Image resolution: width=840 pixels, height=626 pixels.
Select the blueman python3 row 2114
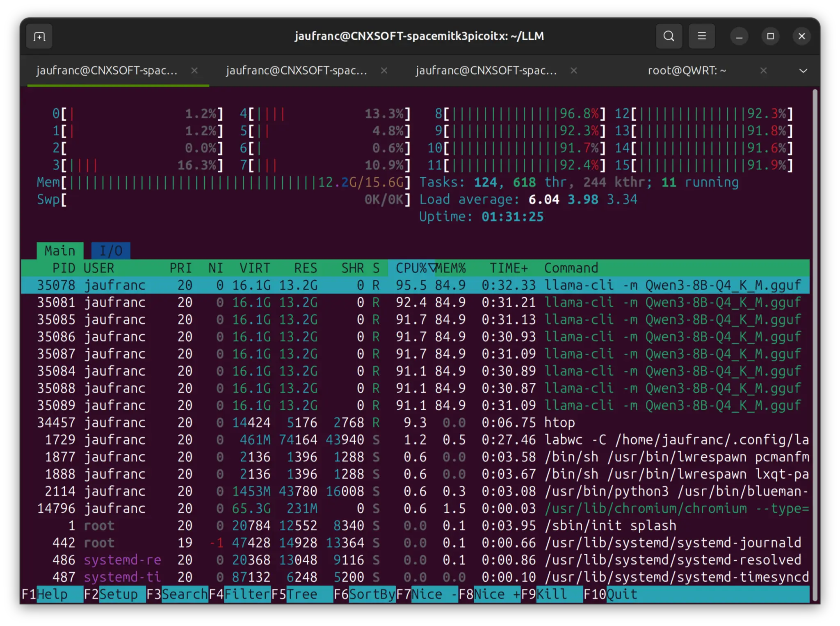(415, 491)
